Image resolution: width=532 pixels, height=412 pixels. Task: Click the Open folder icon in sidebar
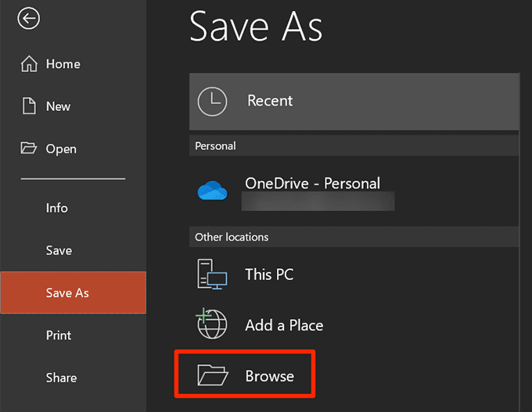[x=29, y=149]
